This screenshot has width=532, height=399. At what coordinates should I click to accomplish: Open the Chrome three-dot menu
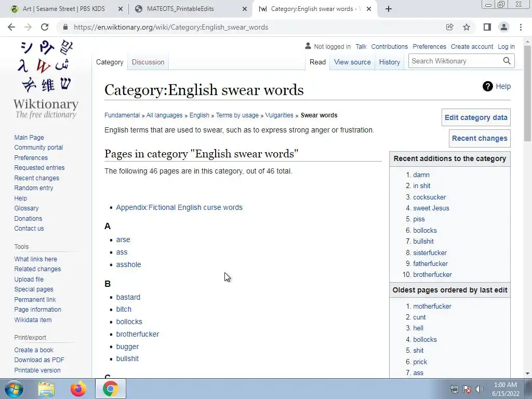(521, 27)
